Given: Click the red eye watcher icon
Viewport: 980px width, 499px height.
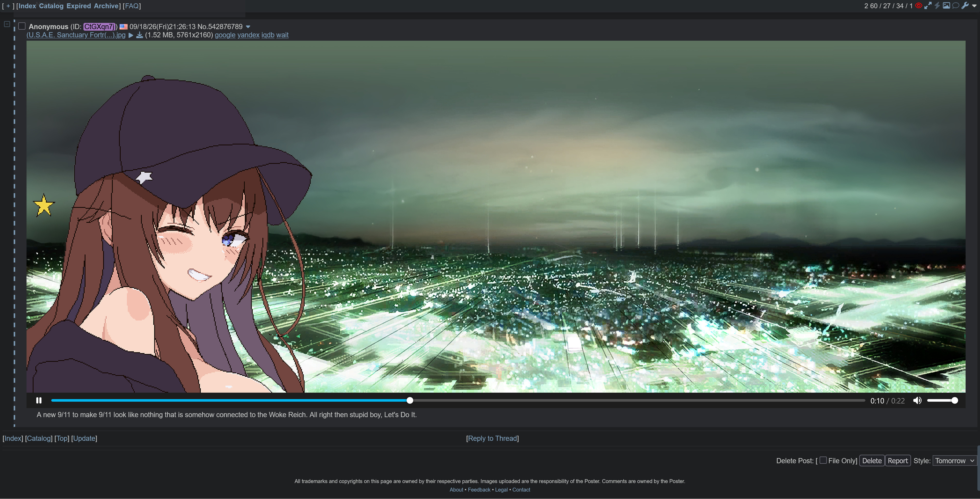Looking at the screenshot, I should tap(918, 6).
